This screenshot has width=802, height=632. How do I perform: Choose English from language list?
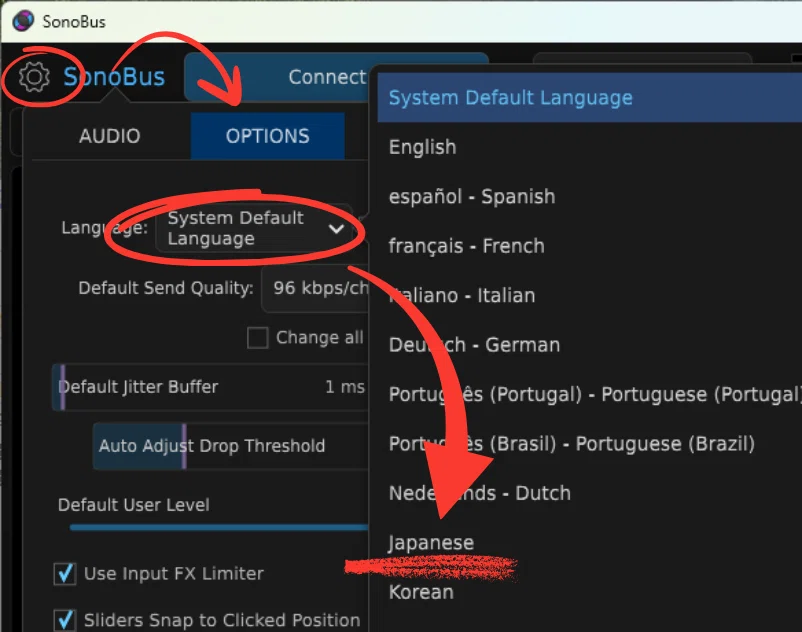pos(589,147)
